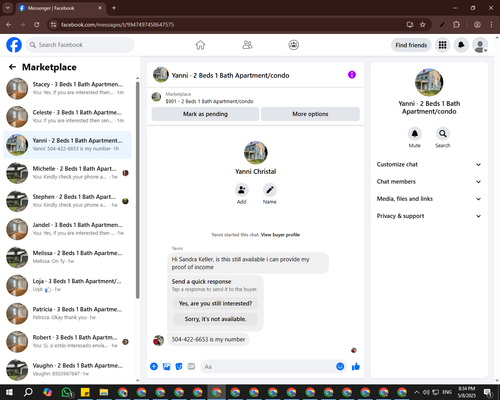Click the Search Facebook field

point(80,45)
